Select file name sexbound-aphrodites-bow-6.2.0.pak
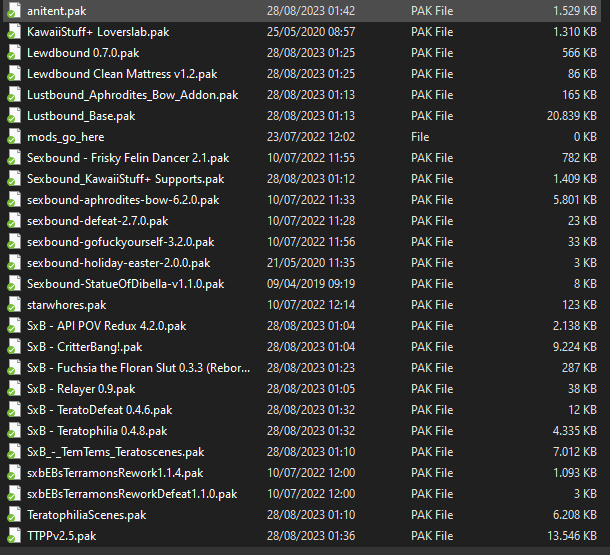 point(123,200)
